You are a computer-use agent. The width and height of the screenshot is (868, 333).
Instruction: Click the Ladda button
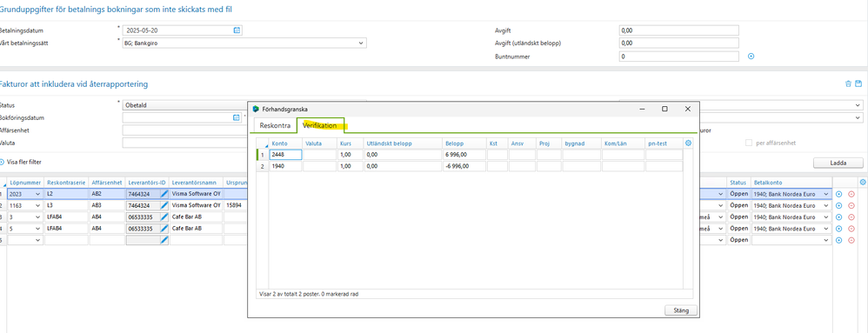coord(838,163)
